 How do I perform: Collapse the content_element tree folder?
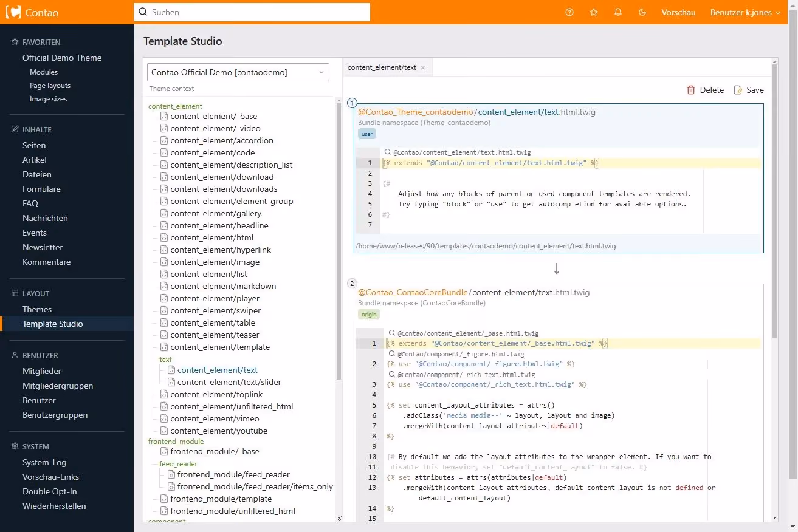(175, 106)
